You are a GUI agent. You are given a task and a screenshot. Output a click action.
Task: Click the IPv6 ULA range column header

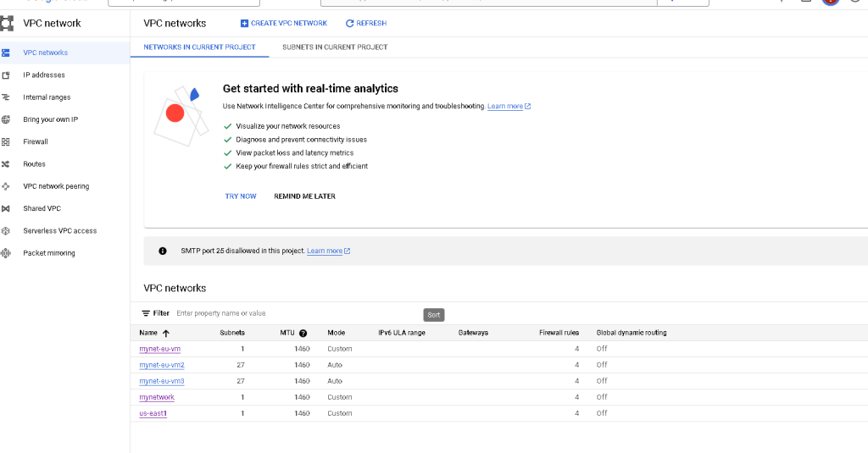click(401, 333)
